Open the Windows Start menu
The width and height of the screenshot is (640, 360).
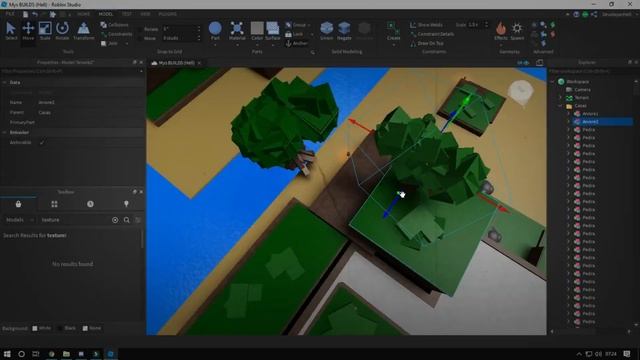coord(7,354)
